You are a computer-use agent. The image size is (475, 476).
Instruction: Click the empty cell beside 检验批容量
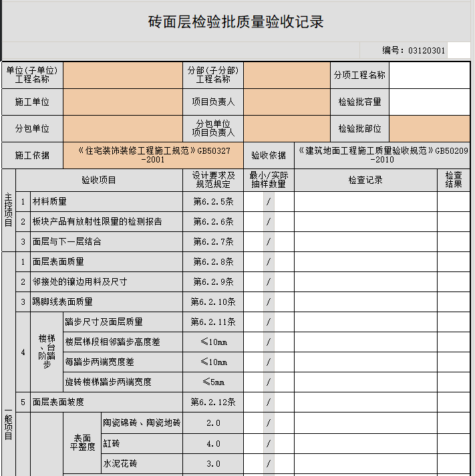tap(430, 102)
